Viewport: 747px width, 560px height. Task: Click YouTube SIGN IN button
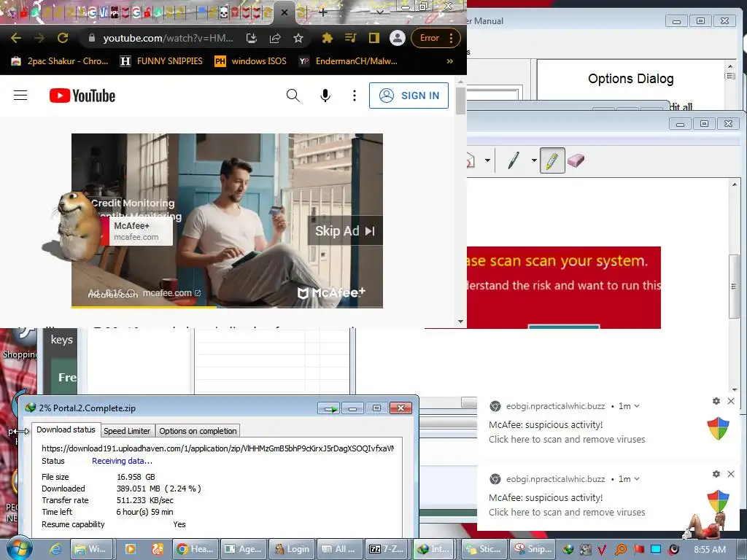(409, 96)
